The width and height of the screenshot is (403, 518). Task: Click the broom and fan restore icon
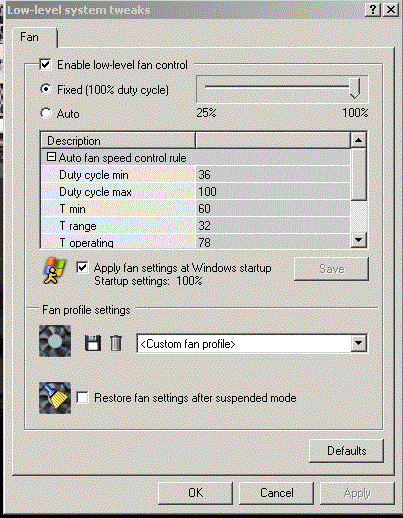55,398
